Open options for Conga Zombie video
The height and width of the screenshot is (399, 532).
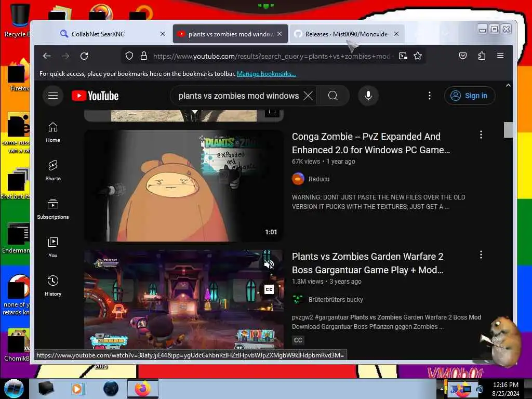tap(481, 135)
